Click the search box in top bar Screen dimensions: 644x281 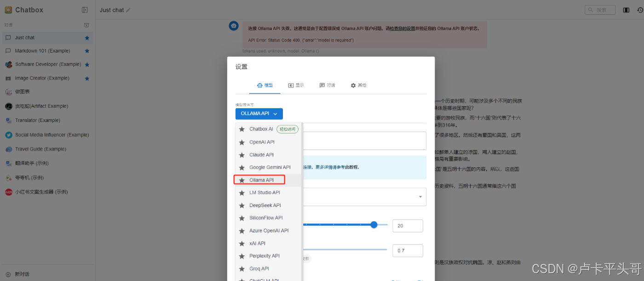600,10
